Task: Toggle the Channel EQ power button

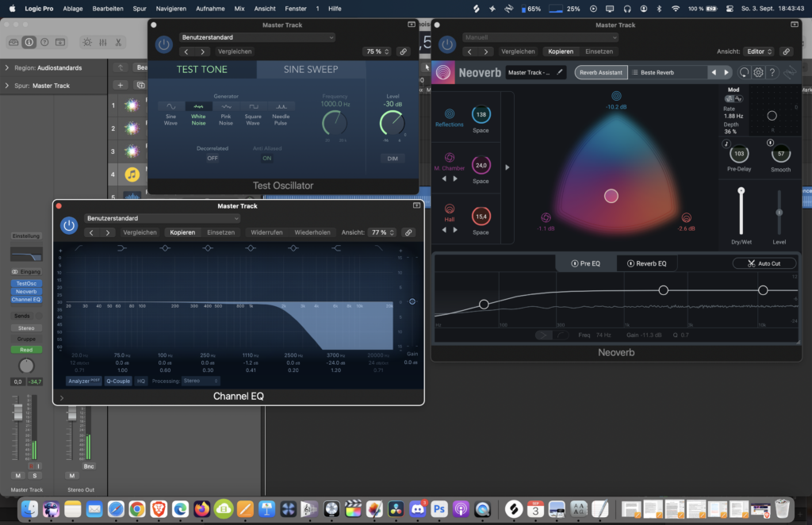Action: 68,225
